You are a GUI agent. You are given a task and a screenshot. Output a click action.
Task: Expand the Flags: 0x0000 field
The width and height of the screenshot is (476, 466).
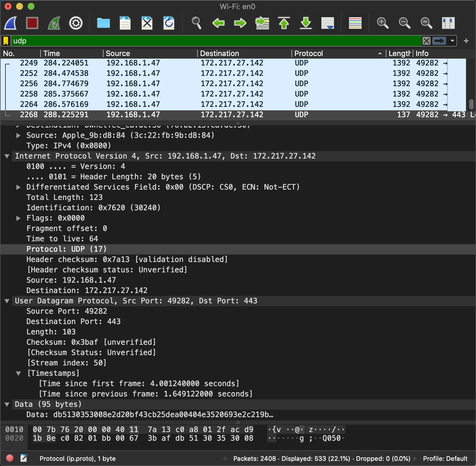click(x=18, y=218)
